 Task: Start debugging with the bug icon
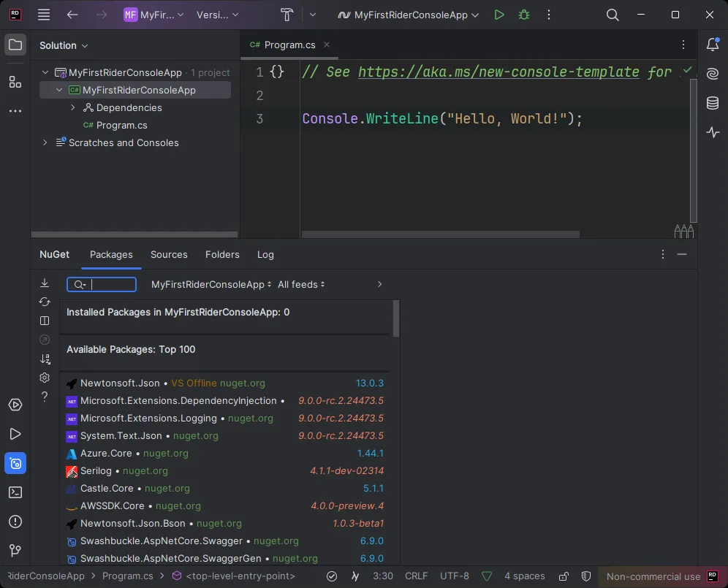tap(524, 15)
